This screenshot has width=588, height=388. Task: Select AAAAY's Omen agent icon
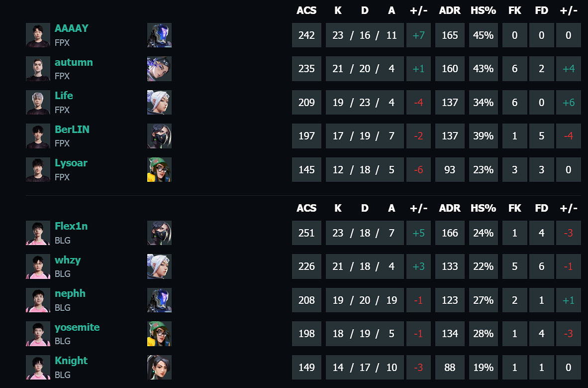159,35
